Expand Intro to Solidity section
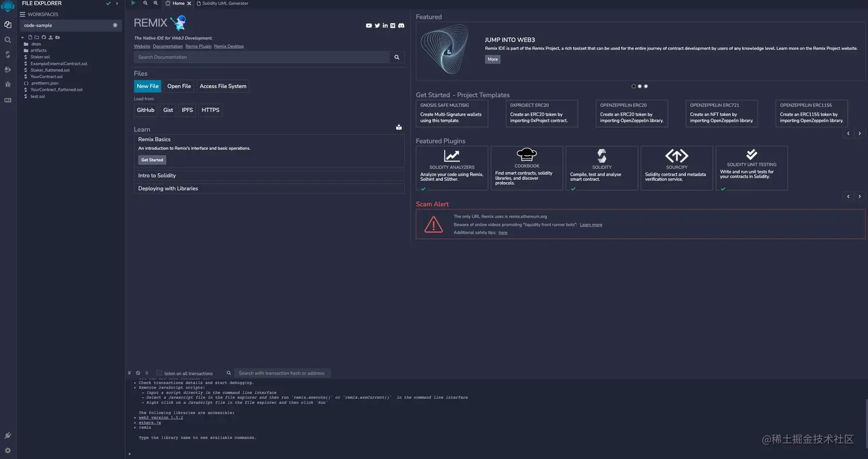The width and height of the screenshot is (868, 459). [269, 176]
